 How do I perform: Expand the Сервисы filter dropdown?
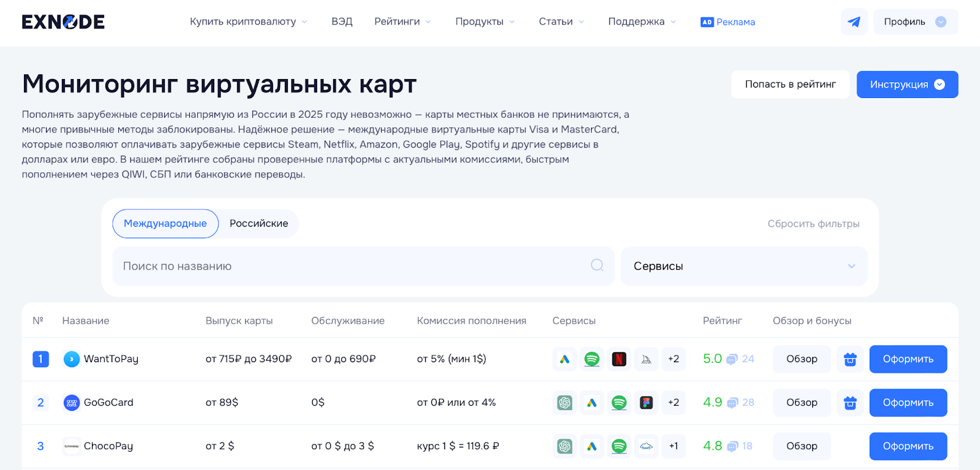[744, 266]
